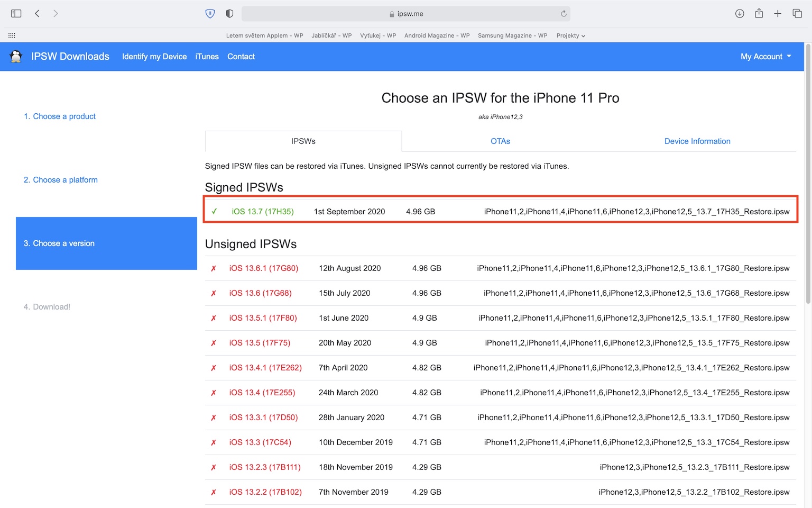Click red X beside iOS 13.2.3

[x=214, y=467]
